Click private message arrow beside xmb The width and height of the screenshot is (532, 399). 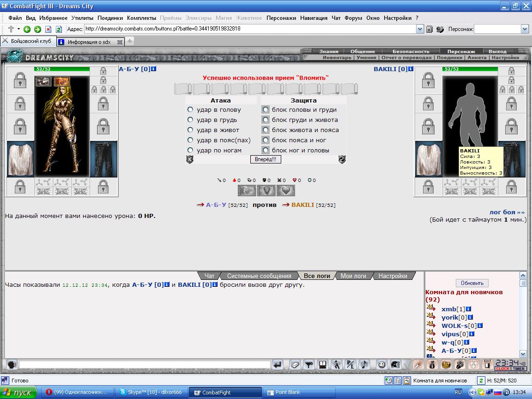(x=431, y=308)
